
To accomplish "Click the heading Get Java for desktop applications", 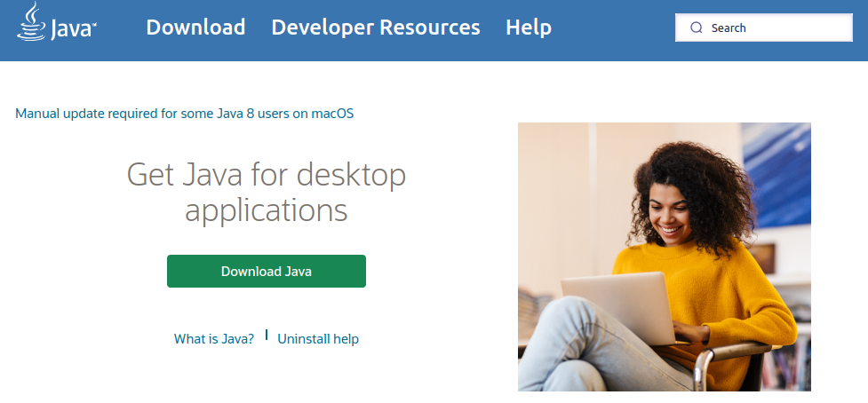I will pos(267,191).
